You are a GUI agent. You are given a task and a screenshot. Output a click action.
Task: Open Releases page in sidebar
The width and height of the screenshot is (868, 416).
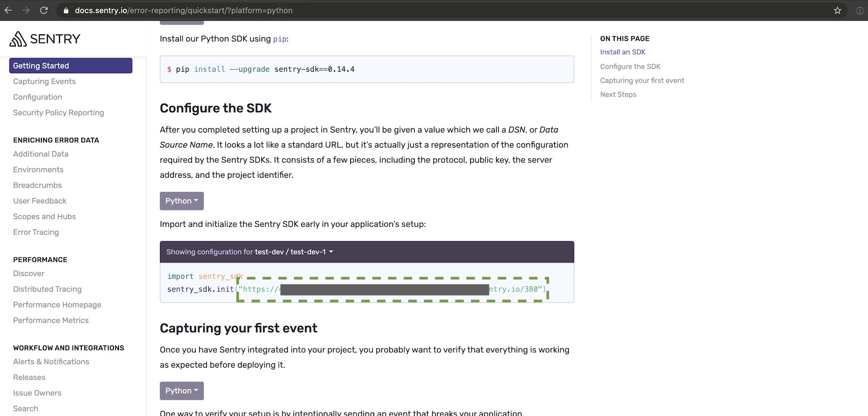pos(29,377)
